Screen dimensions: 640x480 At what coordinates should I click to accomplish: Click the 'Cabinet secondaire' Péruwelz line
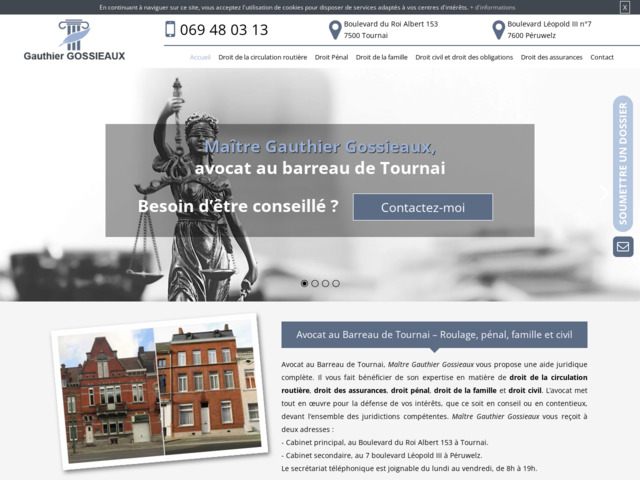click(382, 456)
